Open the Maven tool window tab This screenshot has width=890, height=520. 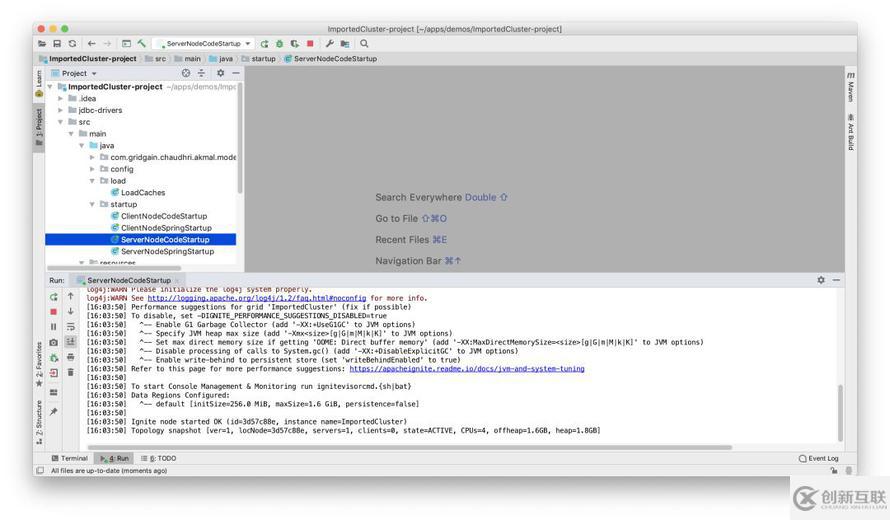(x=850, y=87)
